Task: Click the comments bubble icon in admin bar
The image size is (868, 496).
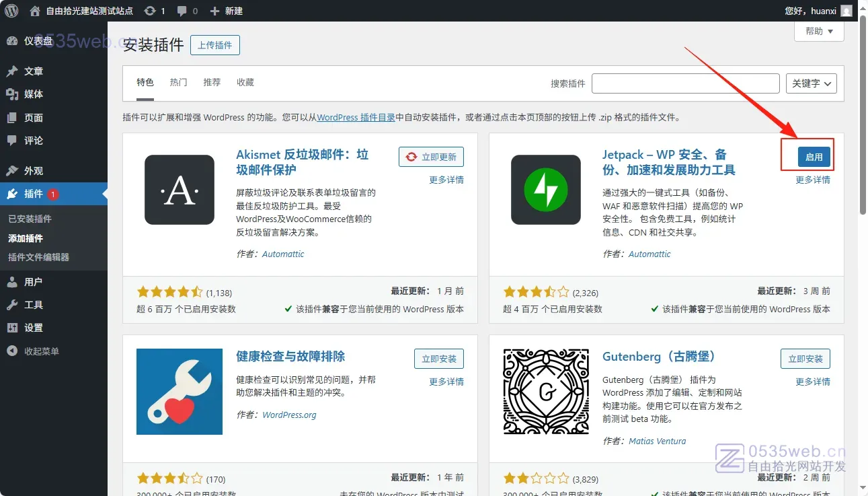Action: pyautogui.click(x=182, y=11)
